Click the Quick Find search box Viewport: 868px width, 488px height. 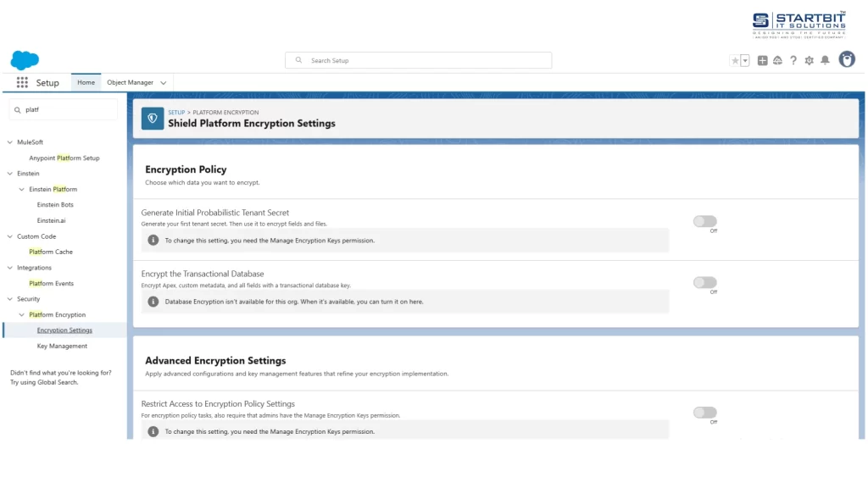coord(63,109)
